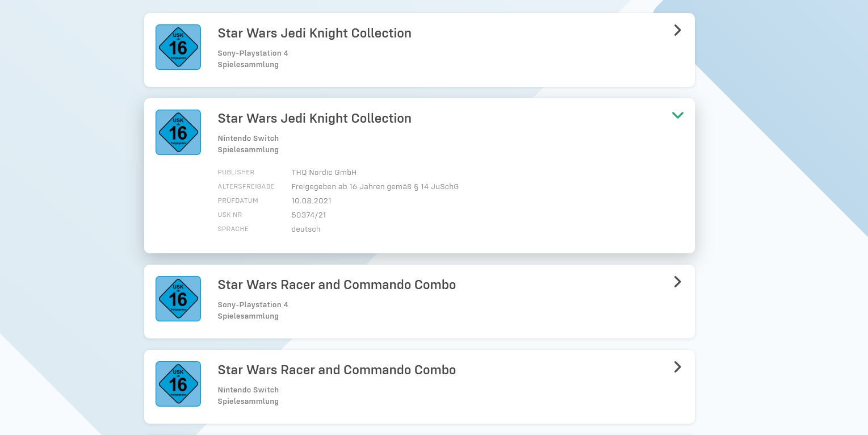Click language value deutsch
This screenshot has width=868, height=435.
coord(306,229)
